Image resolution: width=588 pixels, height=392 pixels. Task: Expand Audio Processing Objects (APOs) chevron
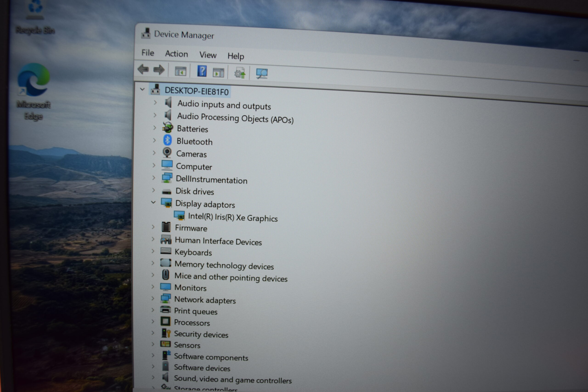coord(155,115)
